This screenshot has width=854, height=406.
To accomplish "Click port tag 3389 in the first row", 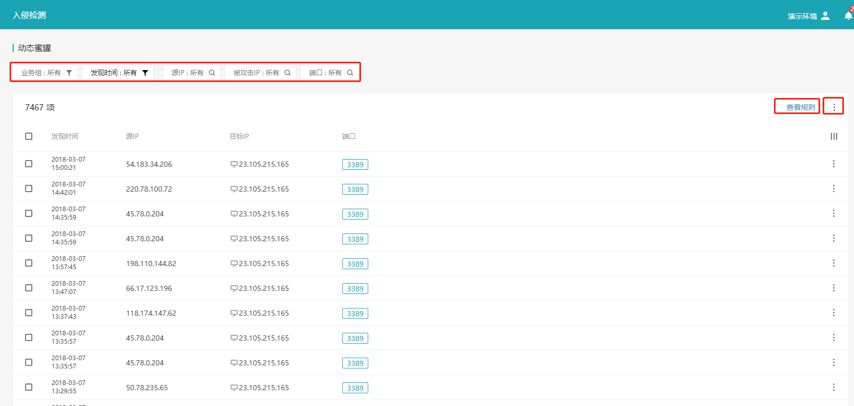I will tap(355, 164).
